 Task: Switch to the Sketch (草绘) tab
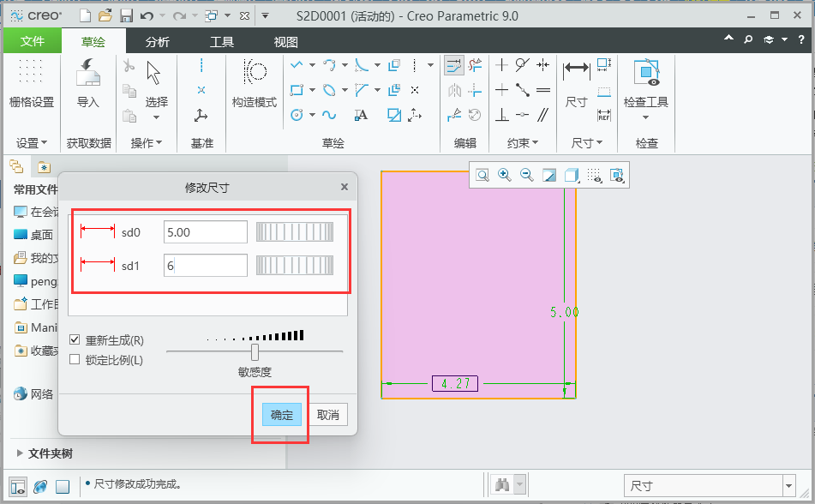pos(93,42)
